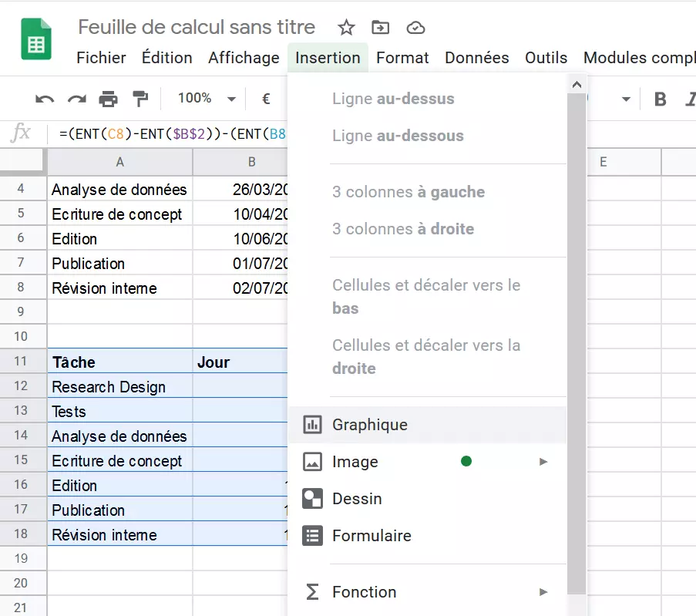The image size is (696, 616).
Task: Toggle bold formatting
Action: [660, 99]
